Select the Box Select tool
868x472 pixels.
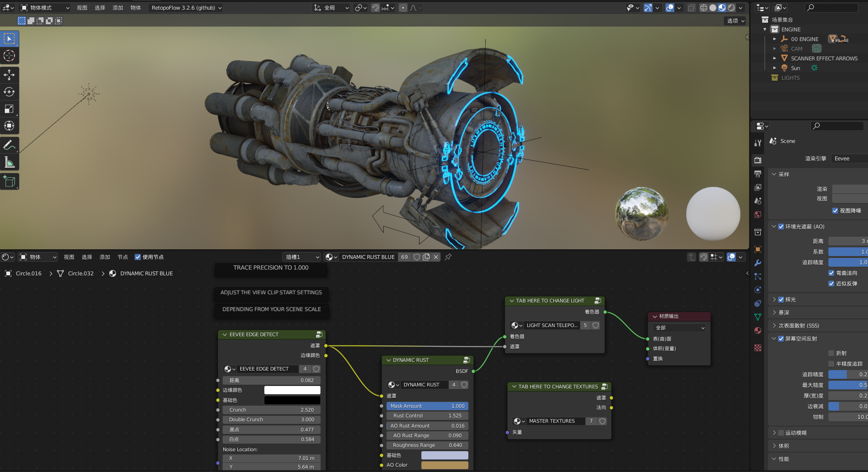[x=9, y=38]
